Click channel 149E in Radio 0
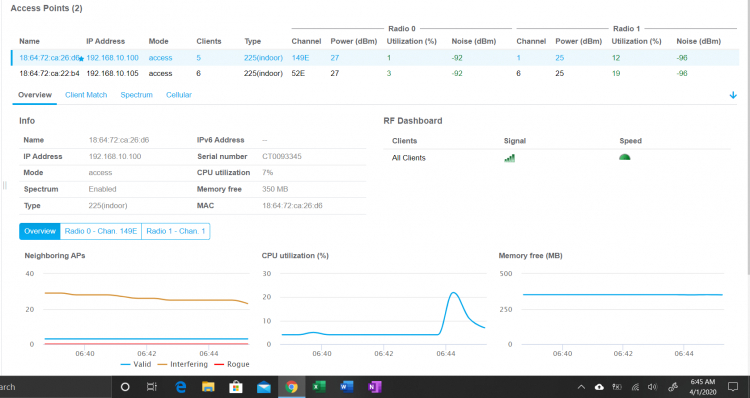 (x=300, y=57)
